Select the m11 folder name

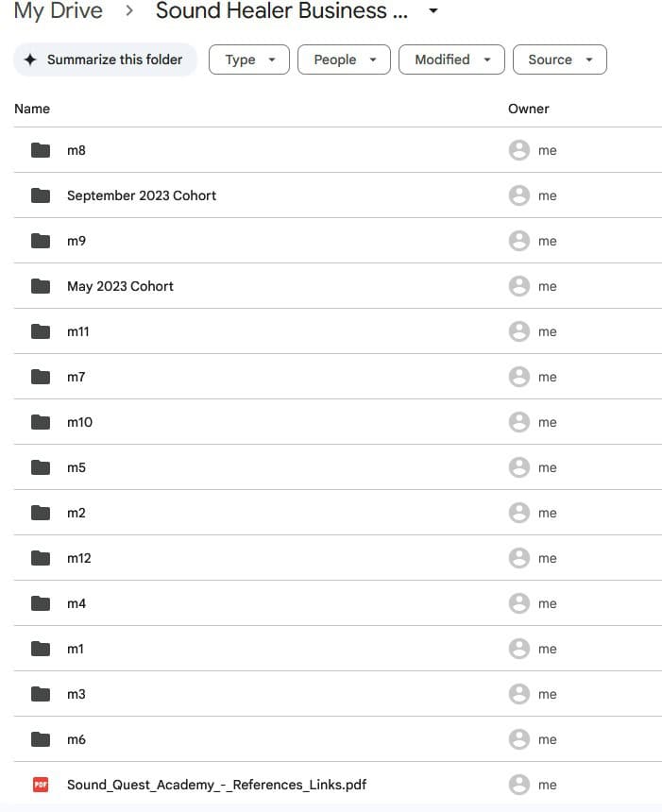click(x=78, y=331)
